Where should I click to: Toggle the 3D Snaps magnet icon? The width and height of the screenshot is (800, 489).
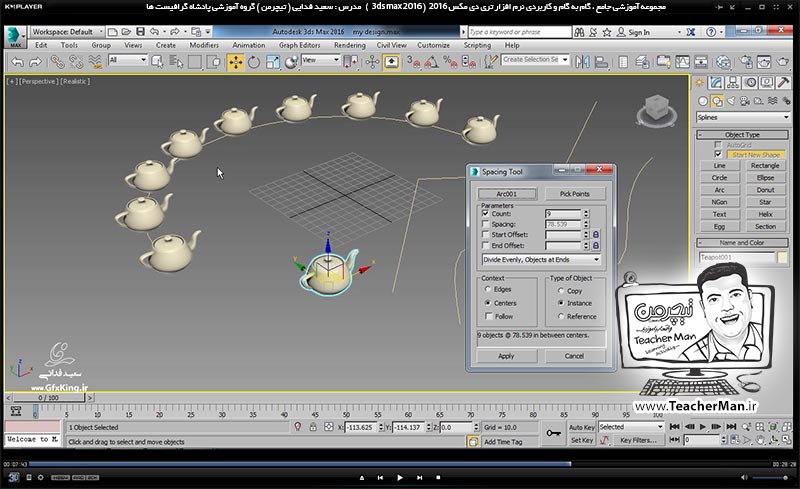pos(413,62)
